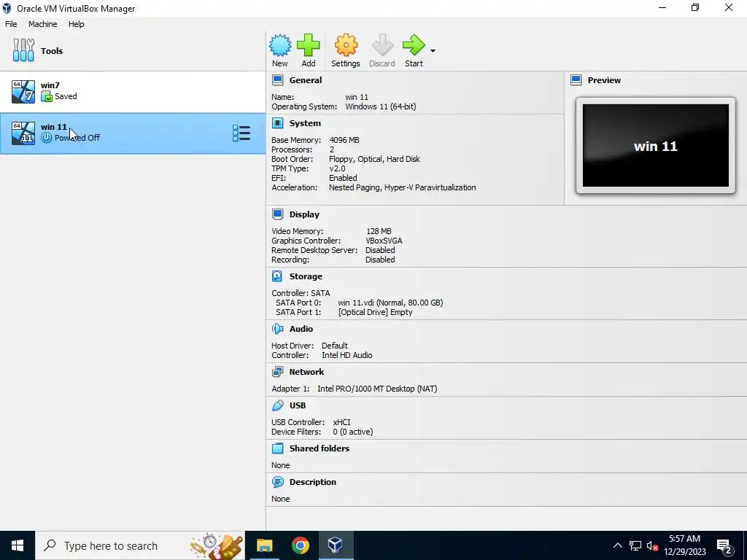Click 'Intel PRO/1000 MT Desktop (NAT)' adapter text
The width and height of the screenshot is (747, 560).
click(377, 389)
